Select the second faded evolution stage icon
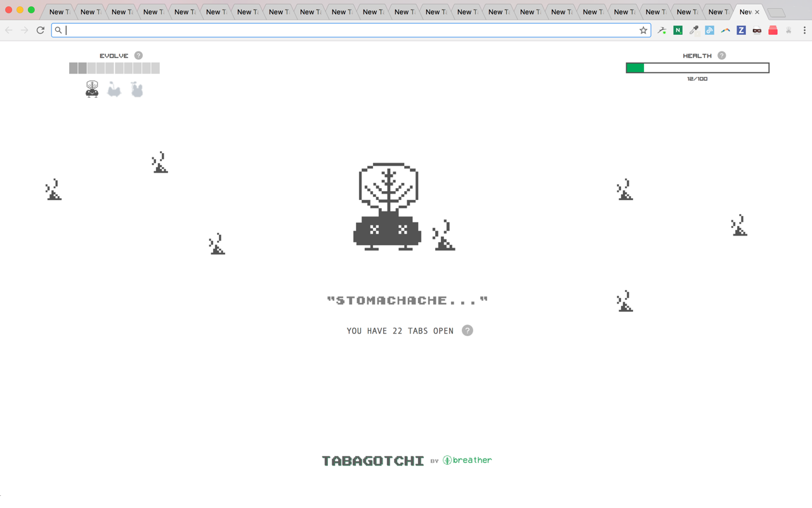The image size is (812, 508). [x=114, y=90]
